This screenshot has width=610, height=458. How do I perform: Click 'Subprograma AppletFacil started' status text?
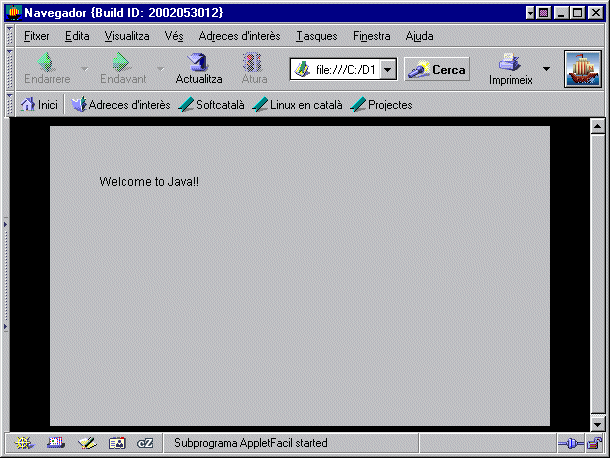pos(251,443)
